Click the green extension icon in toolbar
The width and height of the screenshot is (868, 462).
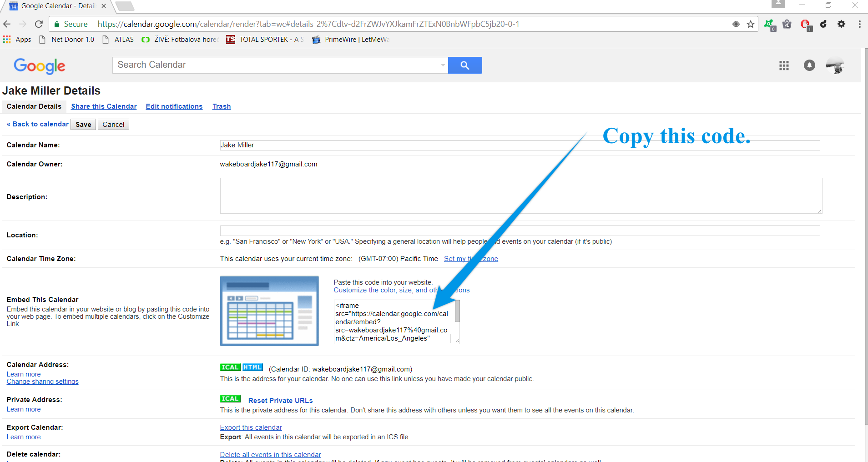[x=769, y=25]
